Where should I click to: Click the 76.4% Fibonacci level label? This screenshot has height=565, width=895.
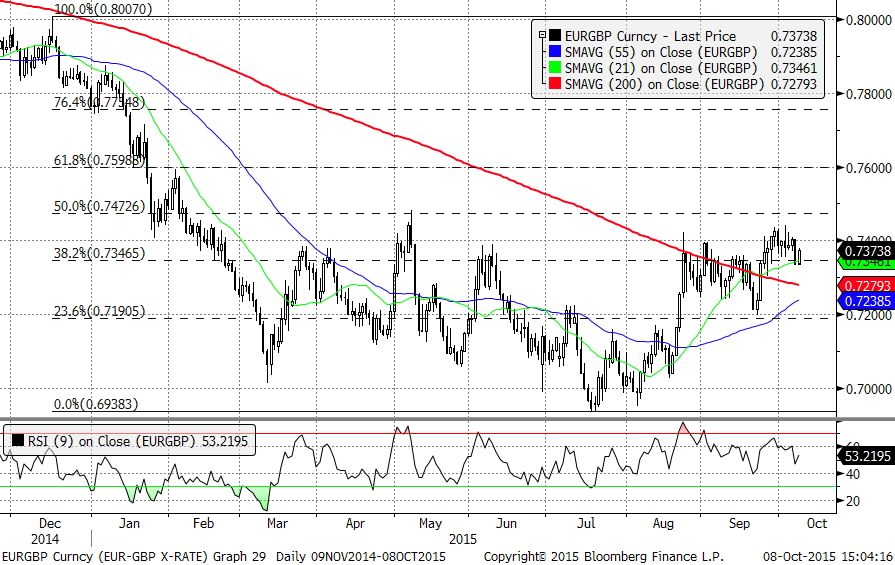(99, 103)
